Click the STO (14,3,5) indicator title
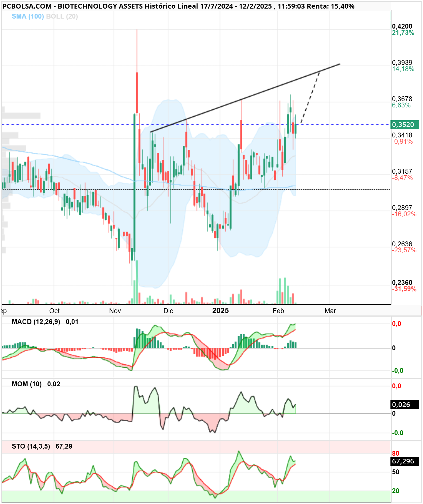 (x=31, y=446)
